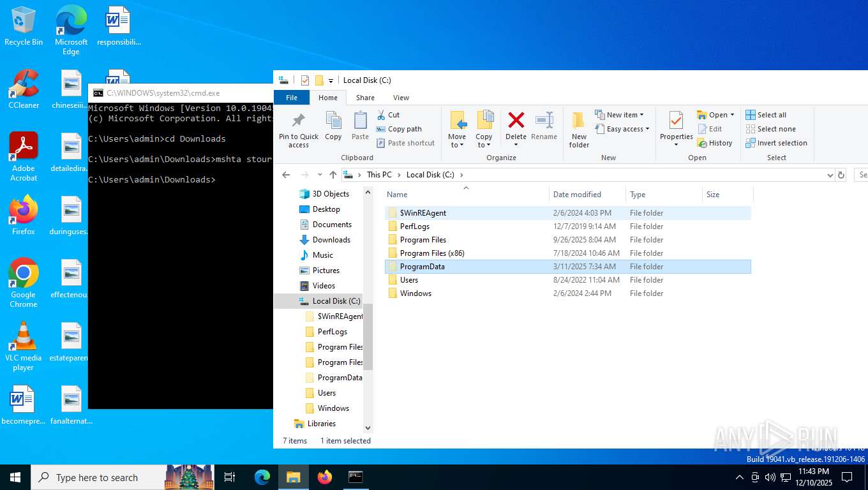This screenshot has width=868, height=490.
Task: Select Program Files (x86) folder row
Action: [568, 253]
